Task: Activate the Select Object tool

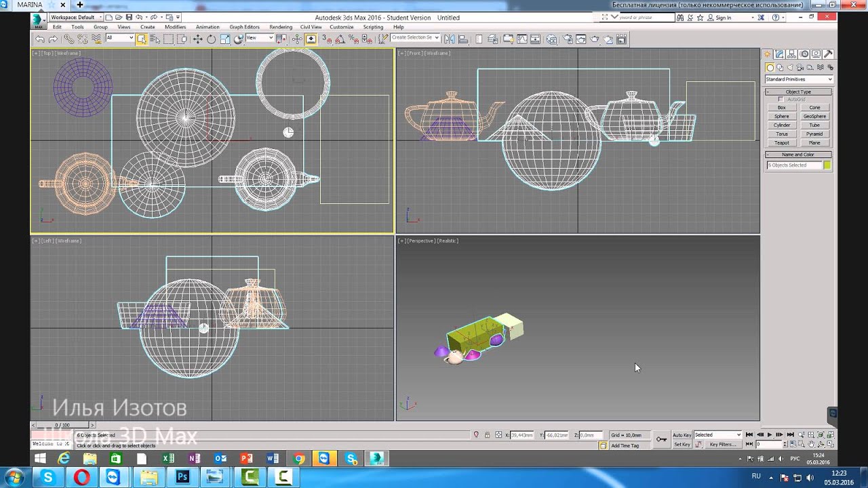Action: [141, 39]
